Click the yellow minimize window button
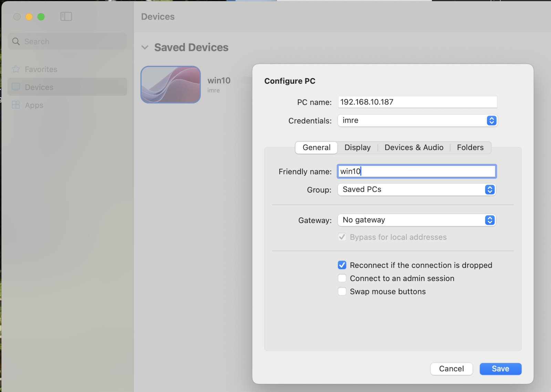This screenshot has width=551, height=392. (x=29, y=17)
